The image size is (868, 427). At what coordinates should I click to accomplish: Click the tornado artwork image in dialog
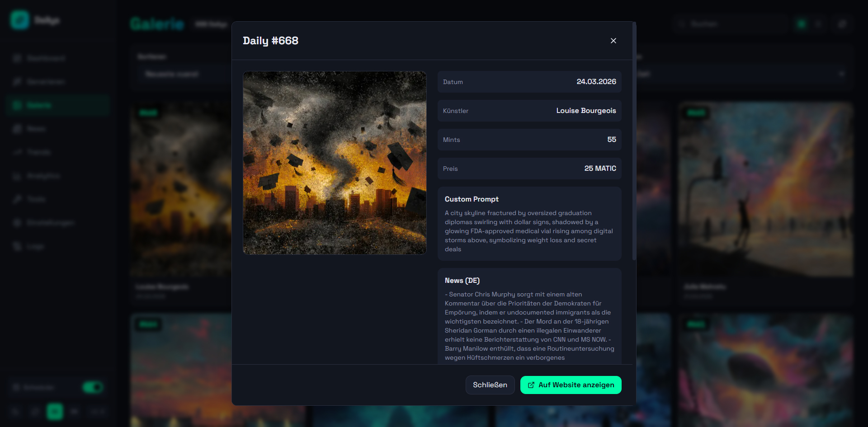point(335,163)
